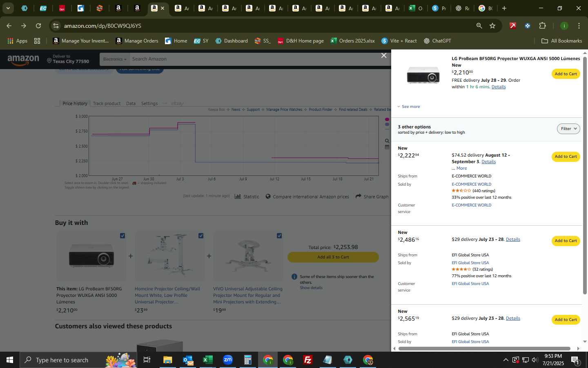
Task: Uncheck the VIVO mount bundle checkbox
Action: [x=279, y=236]
